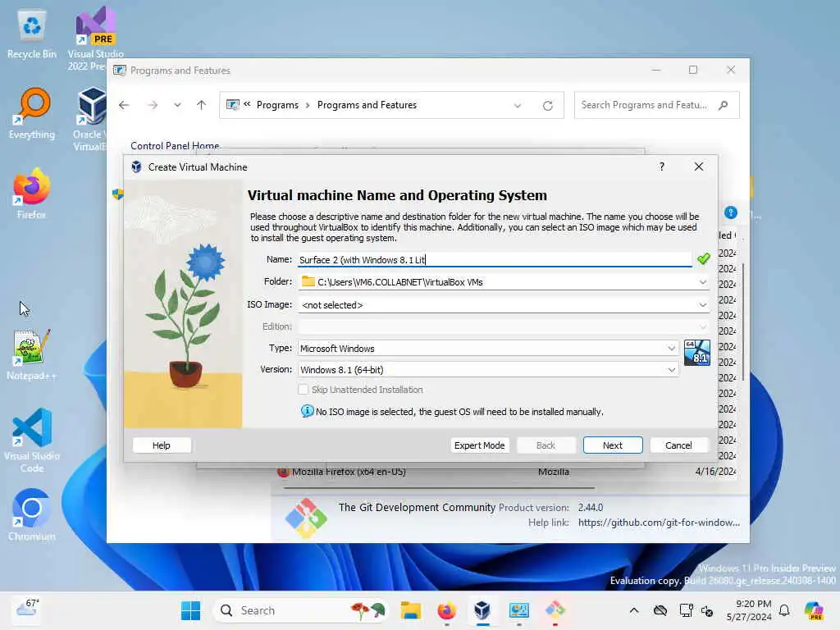The image size is (840, 630).
Task: Show hidden icons in system tray
Action: 634,610
